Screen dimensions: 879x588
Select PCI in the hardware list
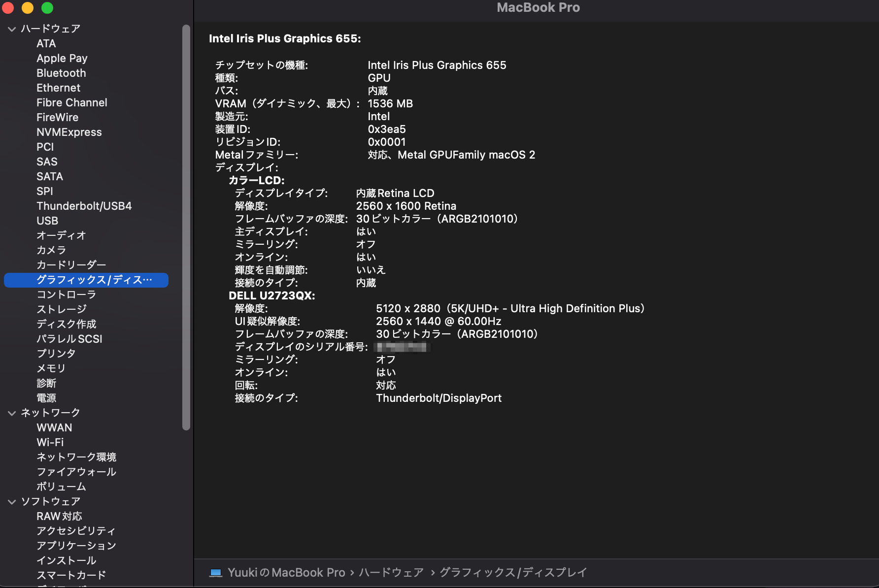45,147
